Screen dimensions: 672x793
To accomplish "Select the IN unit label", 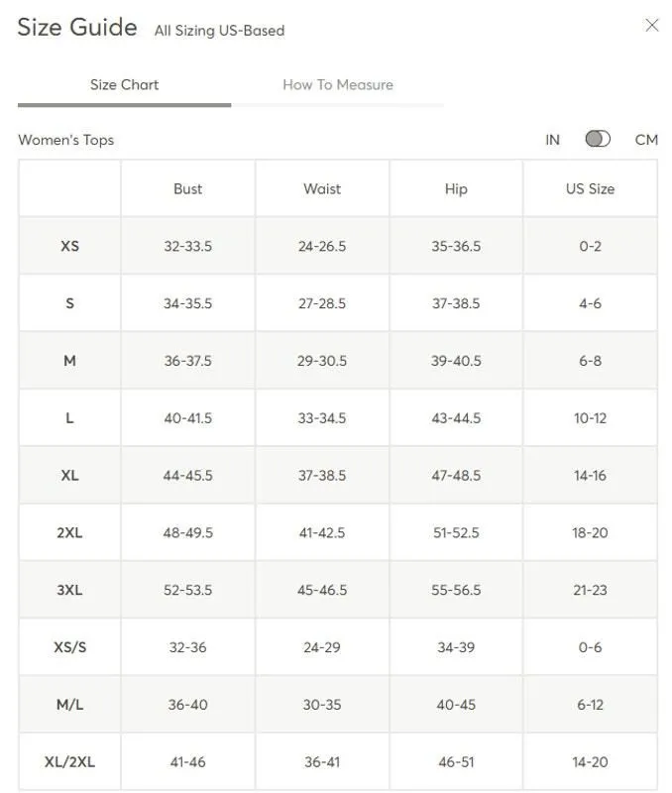I will coord(552,140).
